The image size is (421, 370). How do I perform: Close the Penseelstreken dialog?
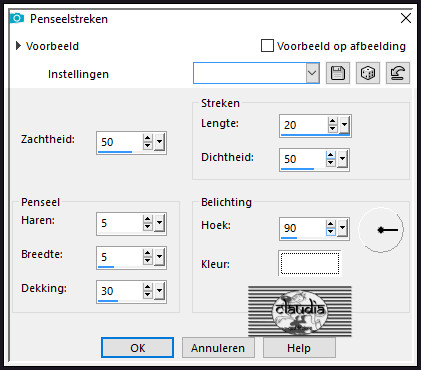[406, 18]
